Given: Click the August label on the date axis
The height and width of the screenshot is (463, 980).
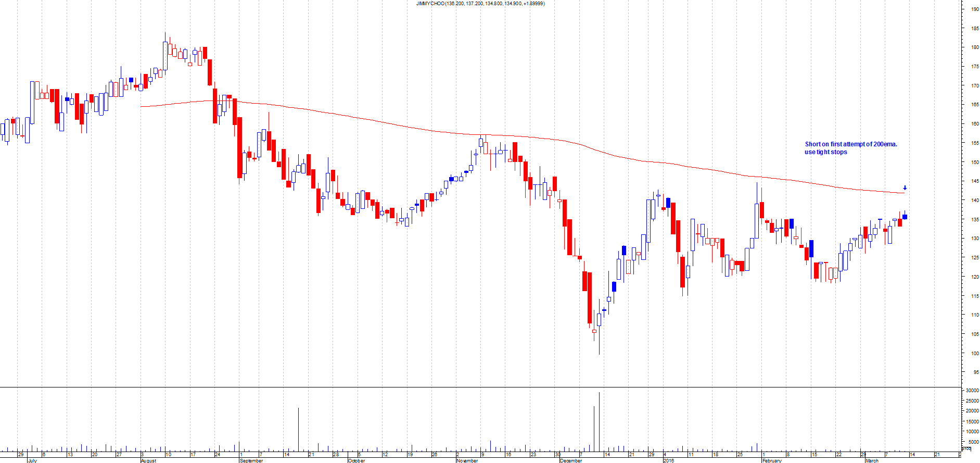Looking at the screenshot, I should tap(148, 460).
